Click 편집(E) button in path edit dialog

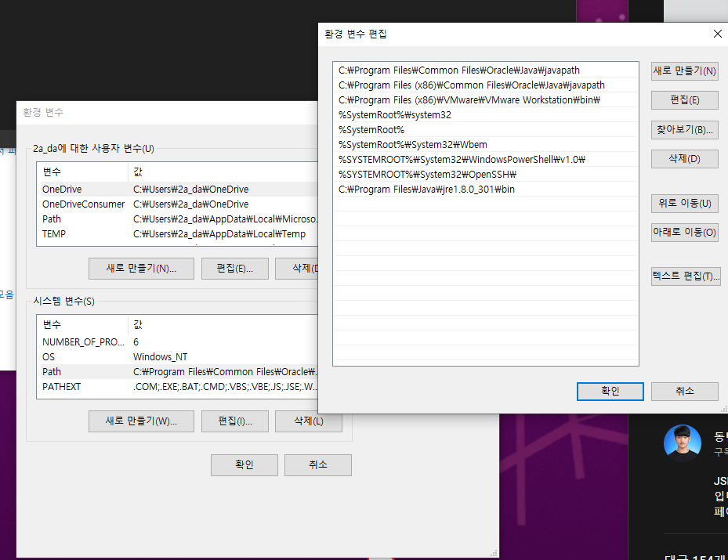[x=684, y=100]
